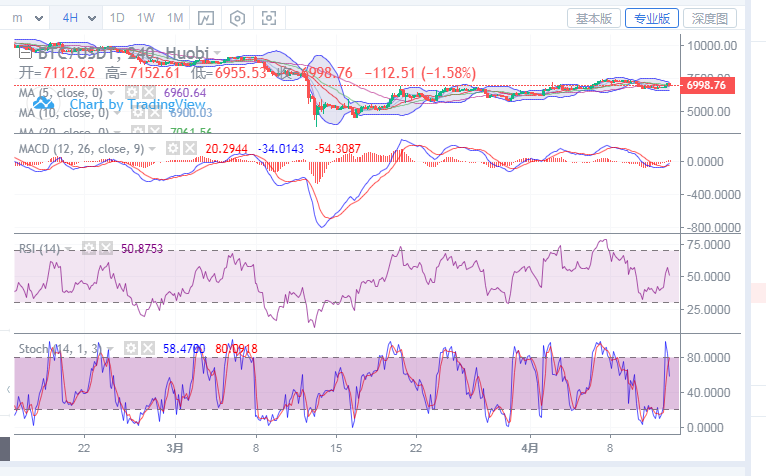Click the Stoch (14, 1, 3) label
Image resolution: width=766 pixels, height=476 pixels.
tap(60, 348)
